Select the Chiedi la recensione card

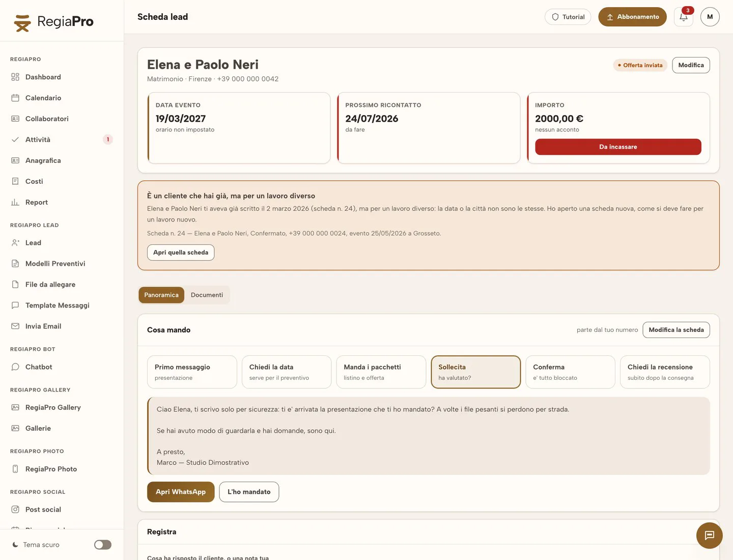click(x=665, y=372)
